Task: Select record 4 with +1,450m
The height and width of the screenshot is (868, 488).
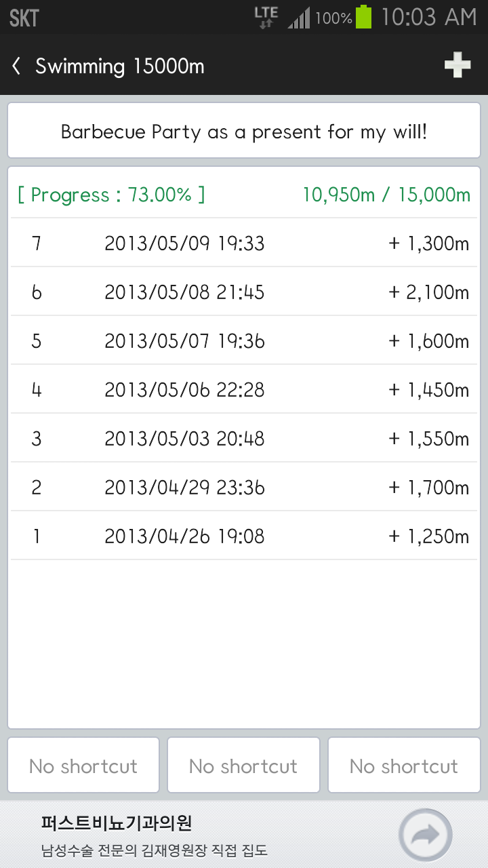Action: point(244,389)
